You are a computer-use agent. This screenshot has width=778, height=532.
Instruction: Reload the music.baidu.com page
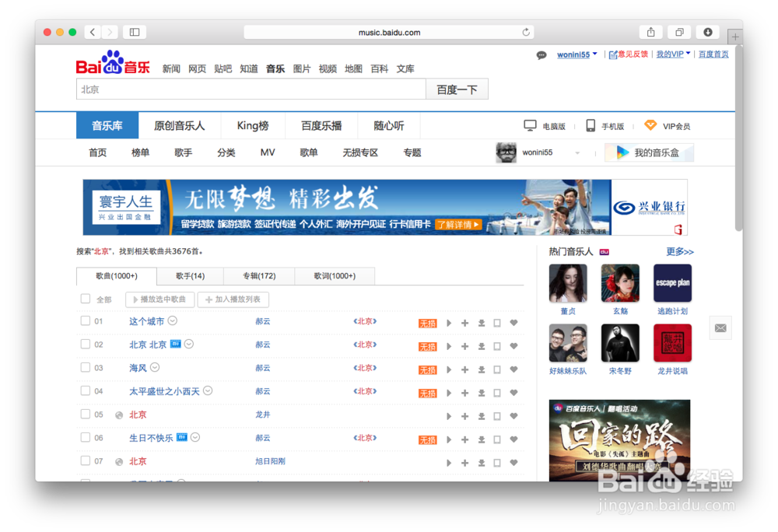(x=526, y=32)
